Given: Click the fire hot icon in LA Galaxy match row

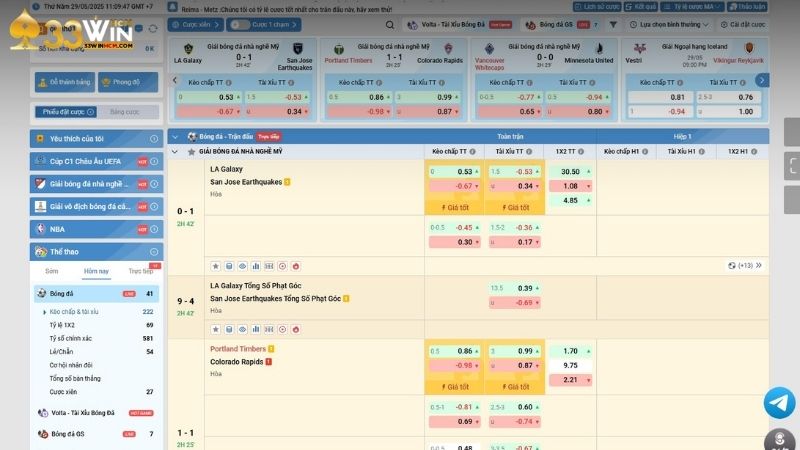Looking at the screenshot, I should pos(295,266).
